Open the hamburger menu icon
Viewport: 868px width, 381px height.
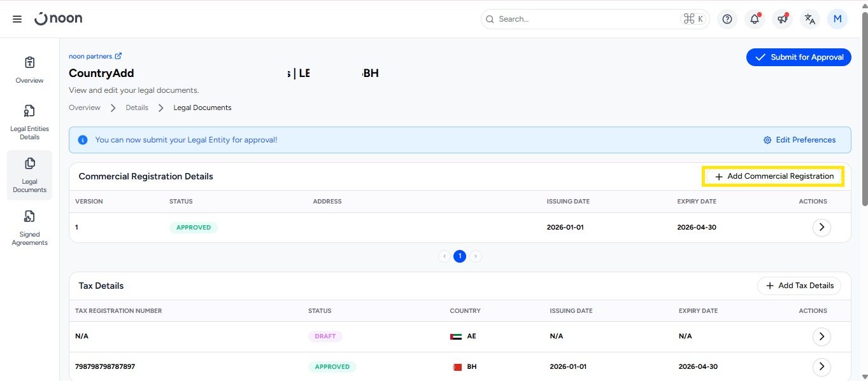17,19
